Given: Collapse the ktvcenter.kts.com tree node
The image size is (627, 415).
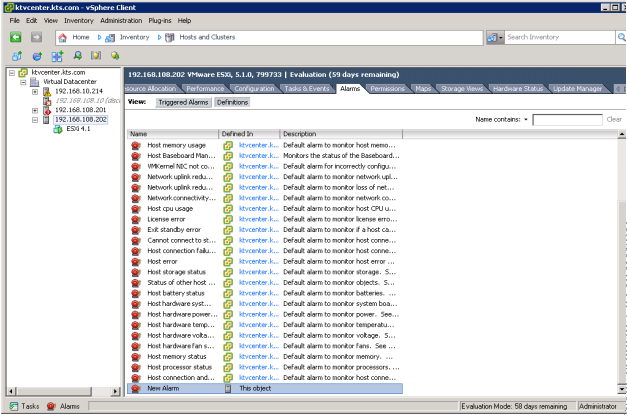Looking at the screenshot, I should click(12, 73).
